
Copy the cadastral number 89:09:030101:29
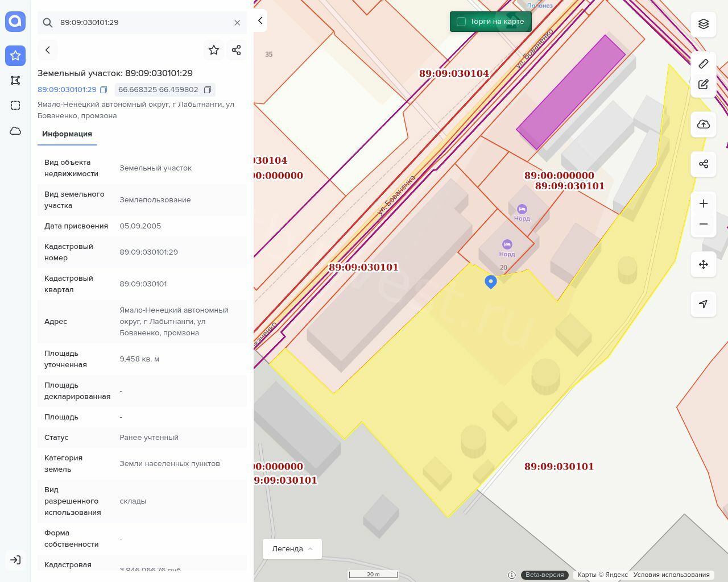104,90
